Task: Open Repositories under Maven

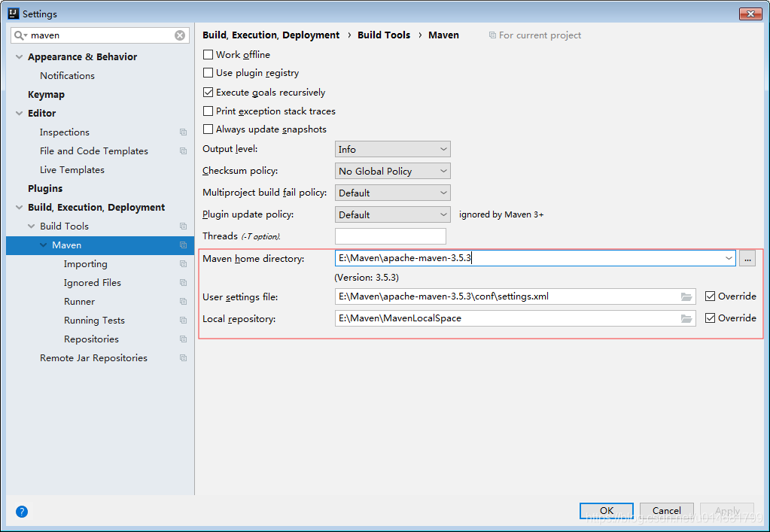Action: (x=91, y=339)
